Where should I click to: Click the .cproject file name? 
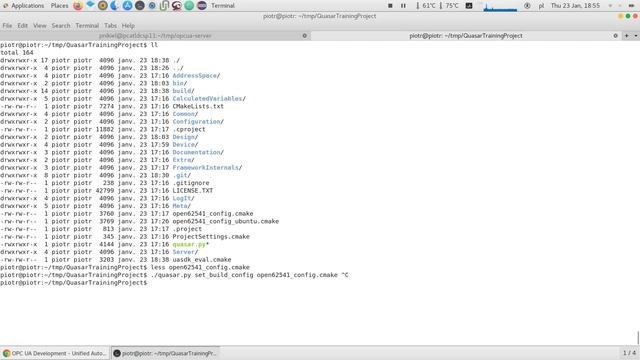(x=189, y=129)
